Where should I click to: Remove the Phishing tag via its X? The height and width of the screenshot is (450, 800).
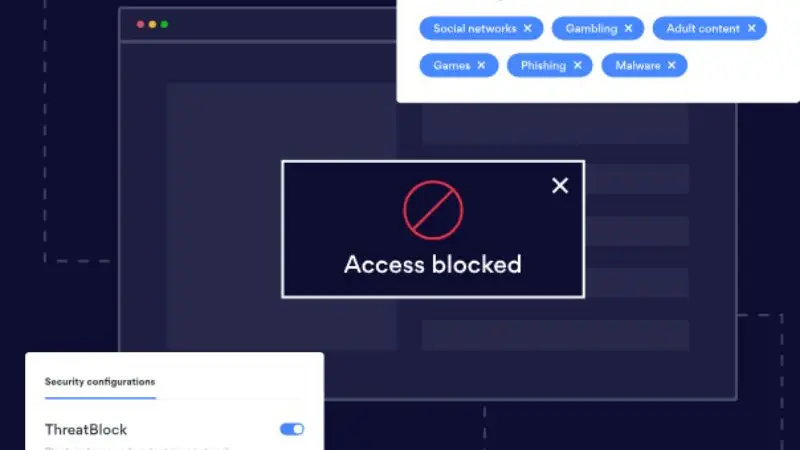pos(578,65)
